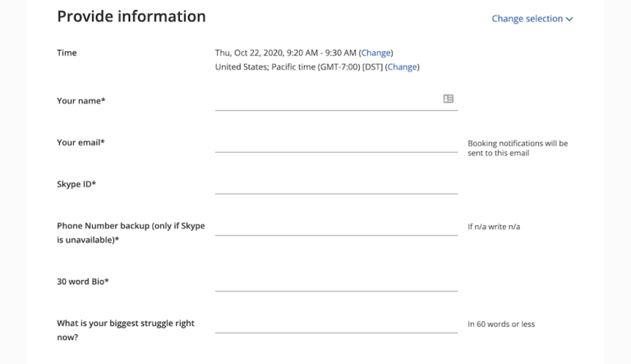Click the Phone Number backup input field
This screenshot has height=364, width=631.
(x=336, y=226)
